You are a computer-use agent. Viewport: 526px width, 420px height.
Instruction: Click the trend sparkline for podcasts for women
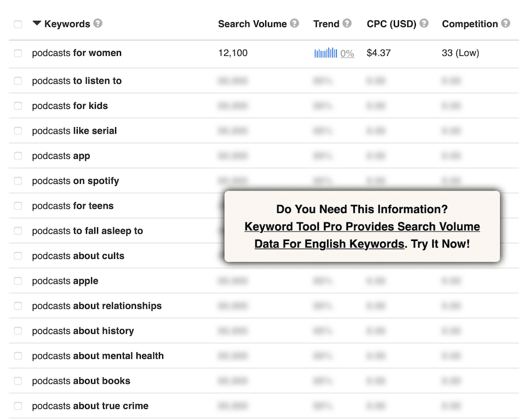tap(325, 53)
